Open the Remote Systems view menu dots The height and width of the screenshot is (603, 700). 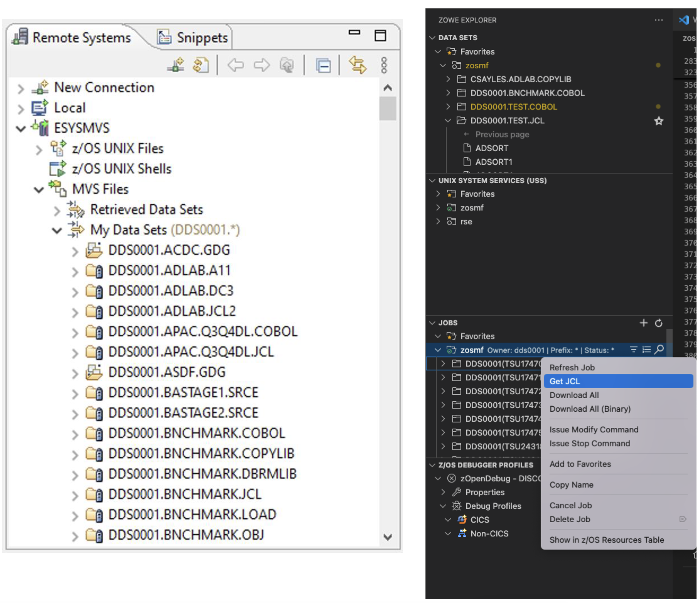point(384,65)
